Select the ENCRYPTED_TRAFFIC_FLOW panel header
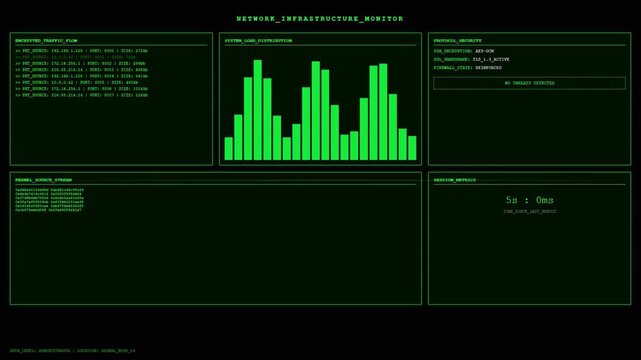 (46, 41)
